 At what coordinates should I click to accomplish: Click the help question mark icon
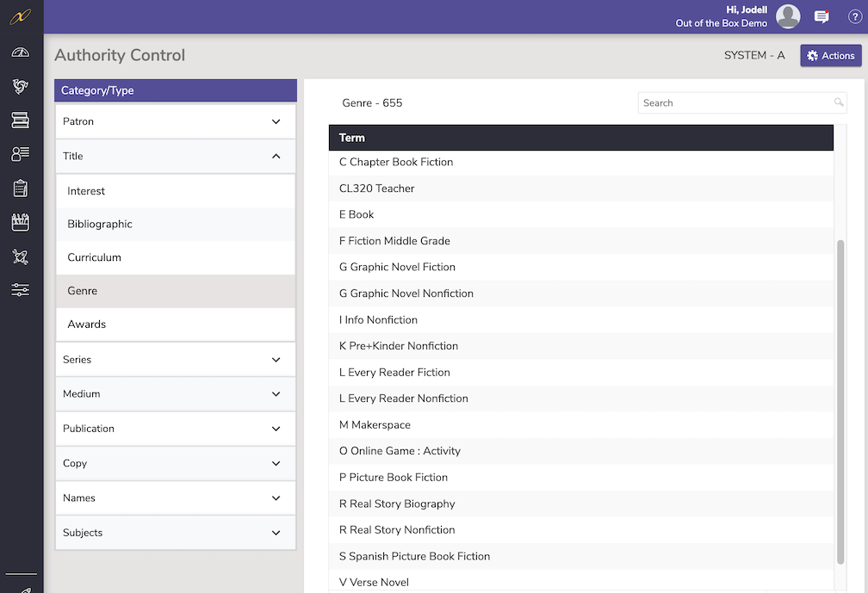[x=854, y=16]
